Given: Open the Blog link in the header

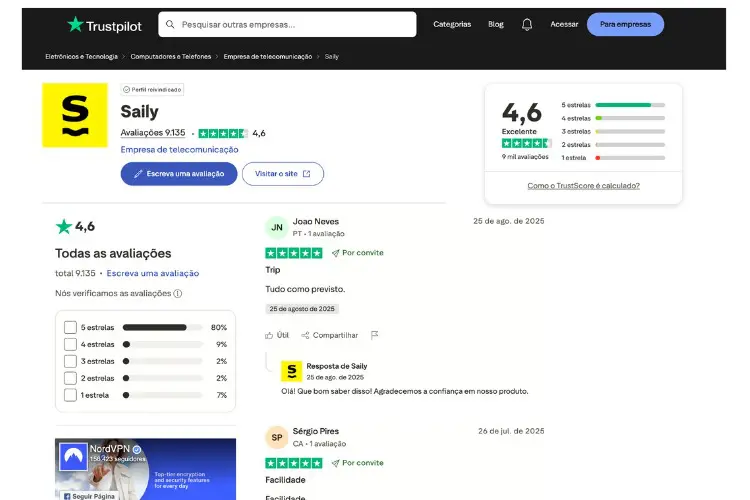Looking at the screenshot, I should pos(496,24).
